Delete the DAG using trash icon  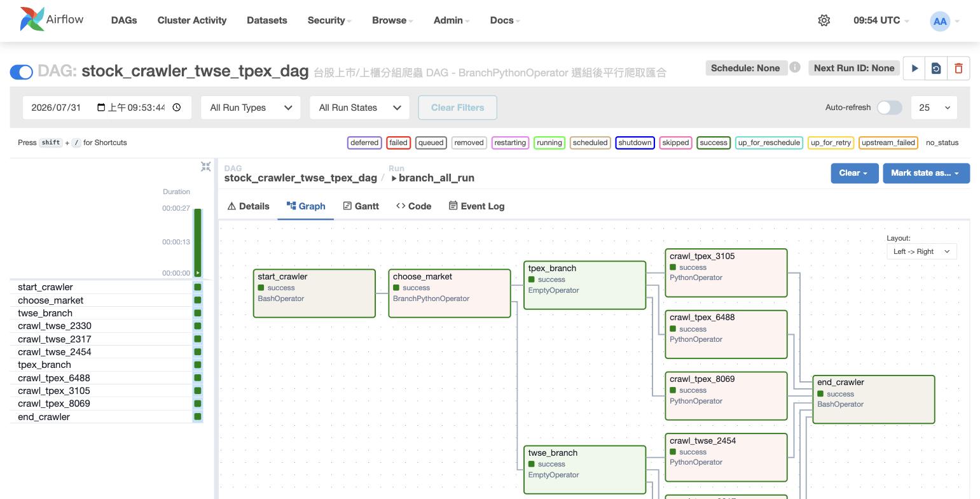(x=958, y=68)
